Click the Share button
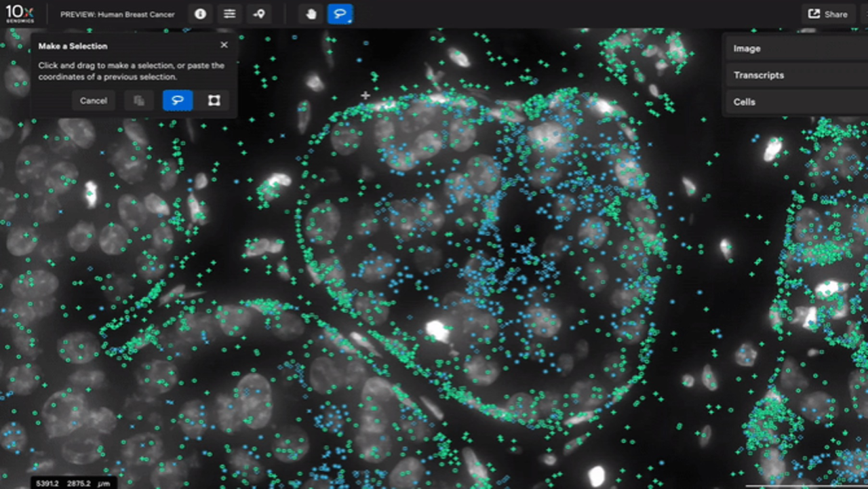Image resolution: width=868 pixels, height=489 pixels. 828,14
